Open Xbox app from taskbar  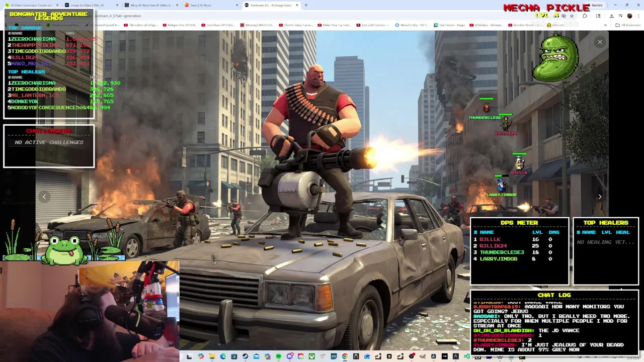point(312,356)
